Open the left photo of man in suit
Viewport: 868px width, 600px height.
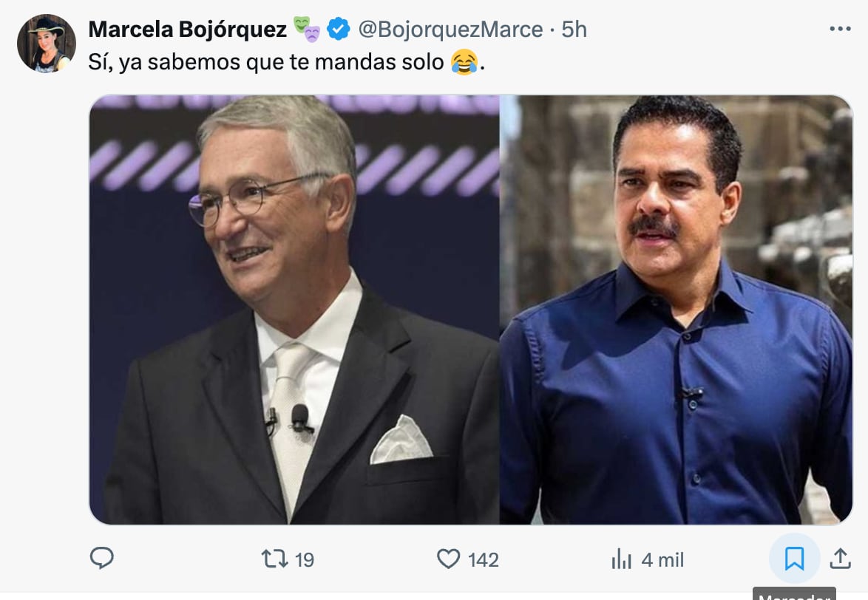click(x=294, y=310)
